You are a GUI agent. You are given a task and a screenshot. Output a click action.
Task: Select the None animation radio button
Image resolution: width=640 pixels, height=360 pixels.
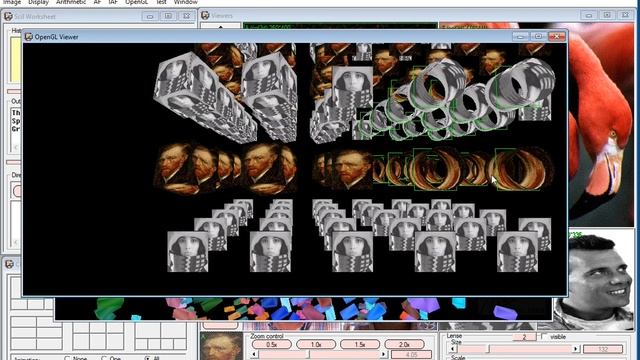[x=67, y=358]
